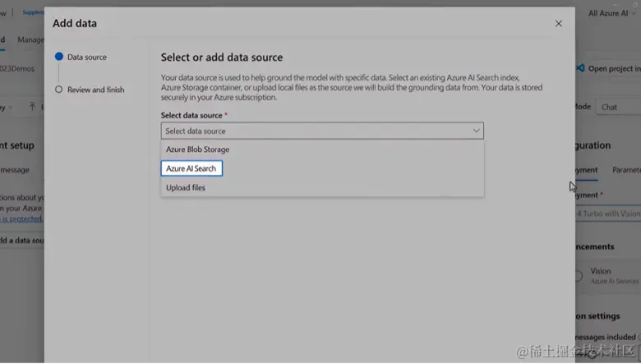641x364 pixels.
Task: Click the 'Select or add data source' heading
Action: (222, 58)
